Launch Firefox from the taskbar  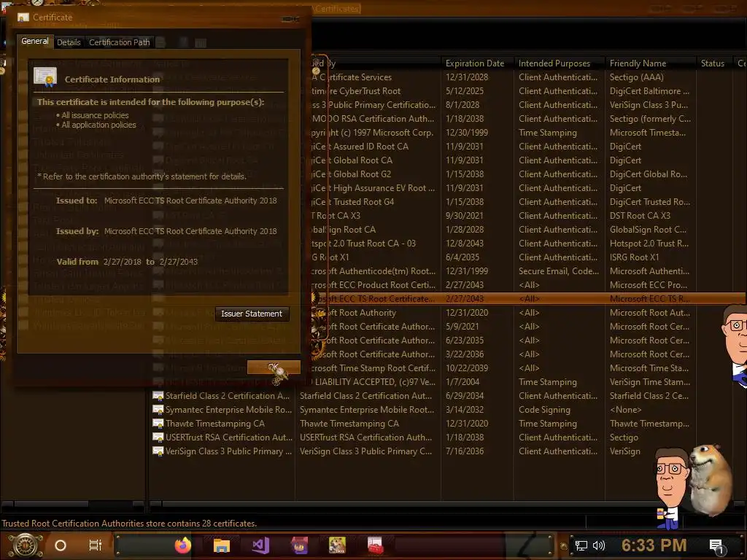pos(182,545)
